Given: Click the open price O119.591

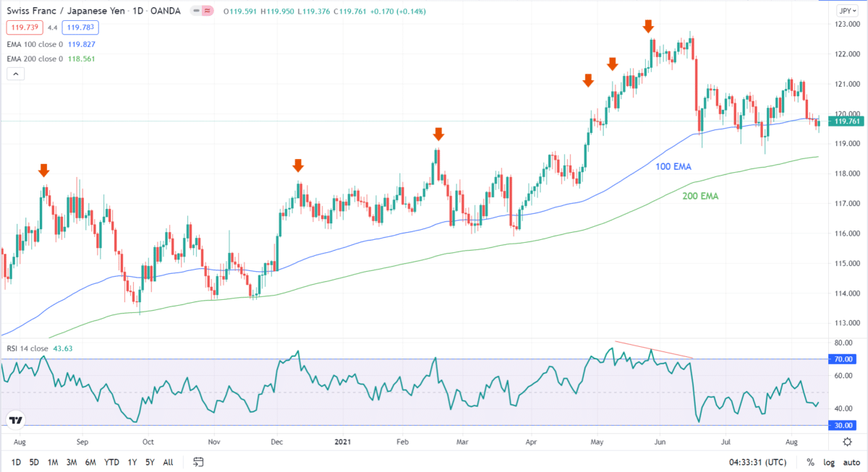Looking at the screenshot, I should click(x=239, y=11).
